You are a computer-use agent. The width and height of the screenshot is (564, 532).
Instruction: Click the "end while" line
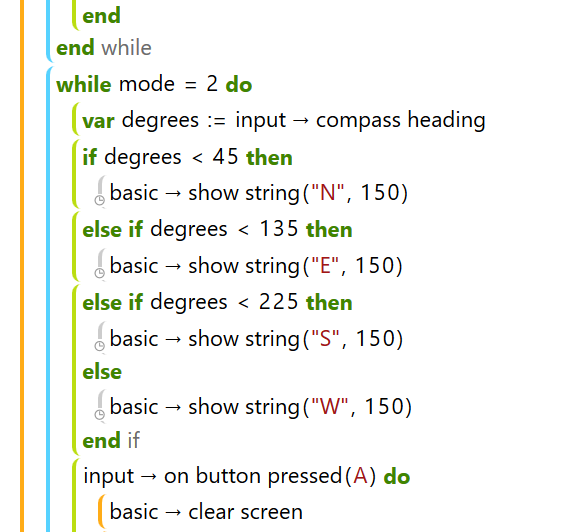pos(104,48)
